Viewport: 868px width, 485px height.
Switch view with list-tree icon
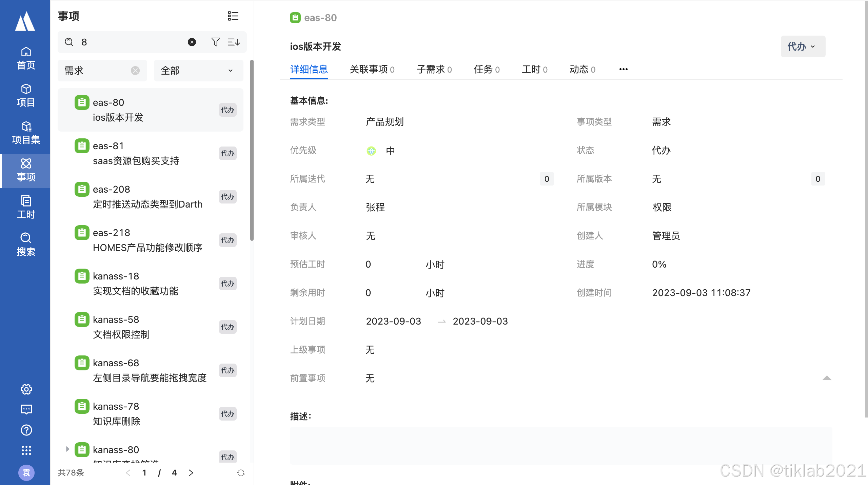click(x=233, y=16)
